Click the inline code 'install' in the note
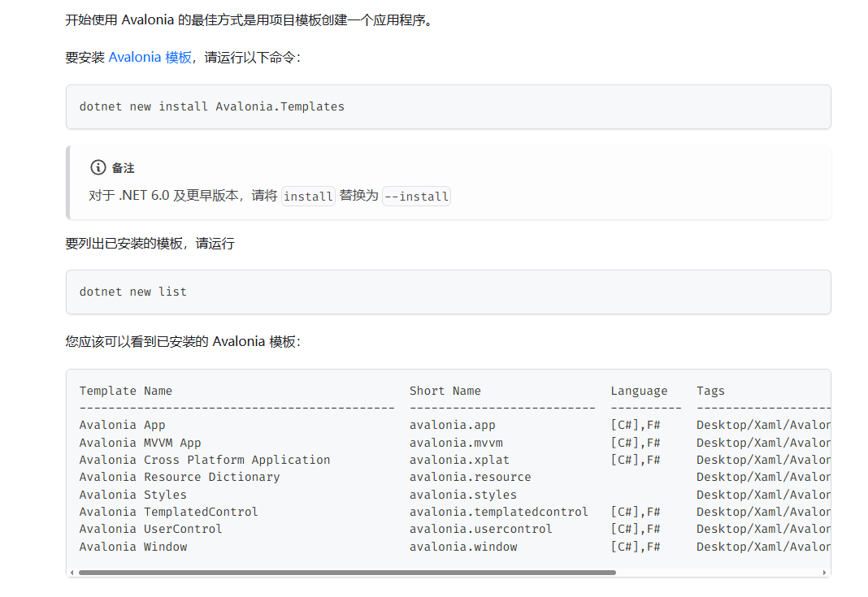The width and height of the screenshot is (868, 597). pyautogui.click(x=308, y=197)
